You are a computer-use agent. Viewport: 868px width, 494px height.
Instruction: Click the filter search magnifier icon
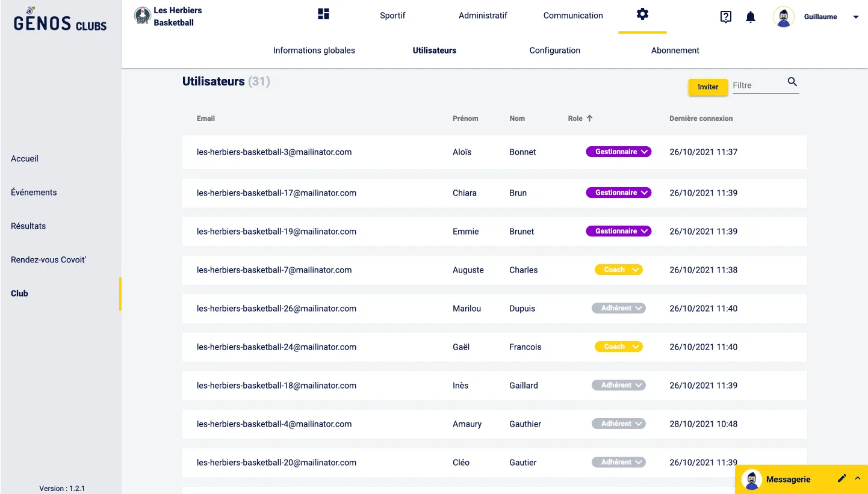[792, 82]
